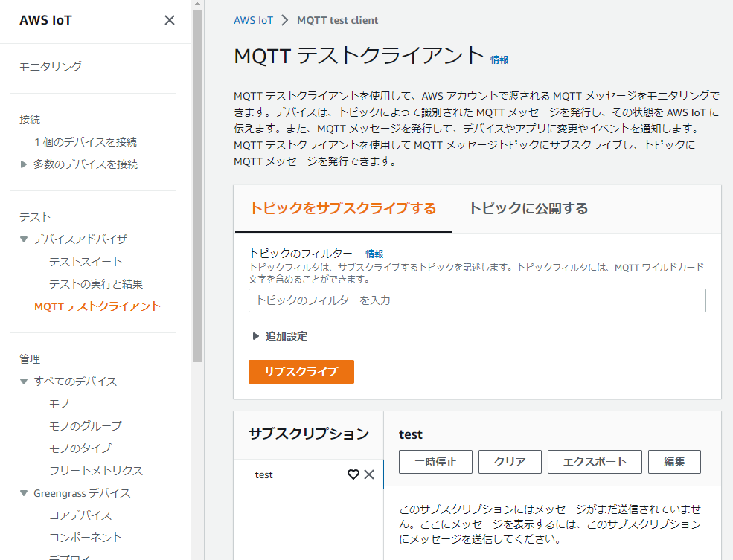
Task: Select the test subscription row
Action: point(309,474)
